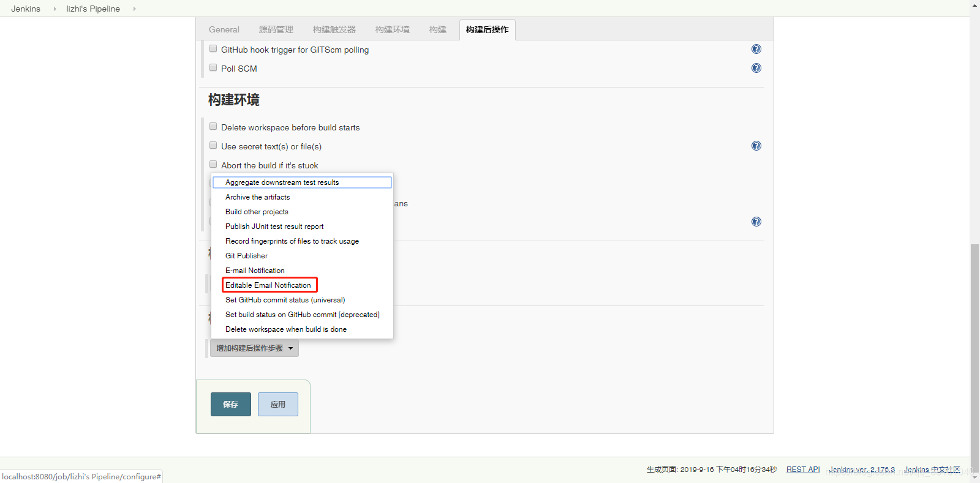Choose Editable Email Notification
This screenshot has width=980, height=483.
tap(302, 285)
